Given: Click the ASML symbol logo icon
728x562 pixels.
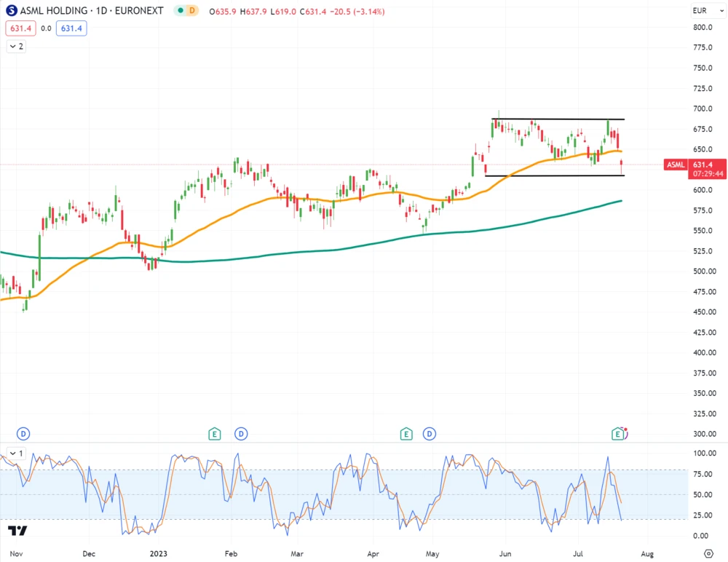Looking at the screenshot, I should click(12, 12).
